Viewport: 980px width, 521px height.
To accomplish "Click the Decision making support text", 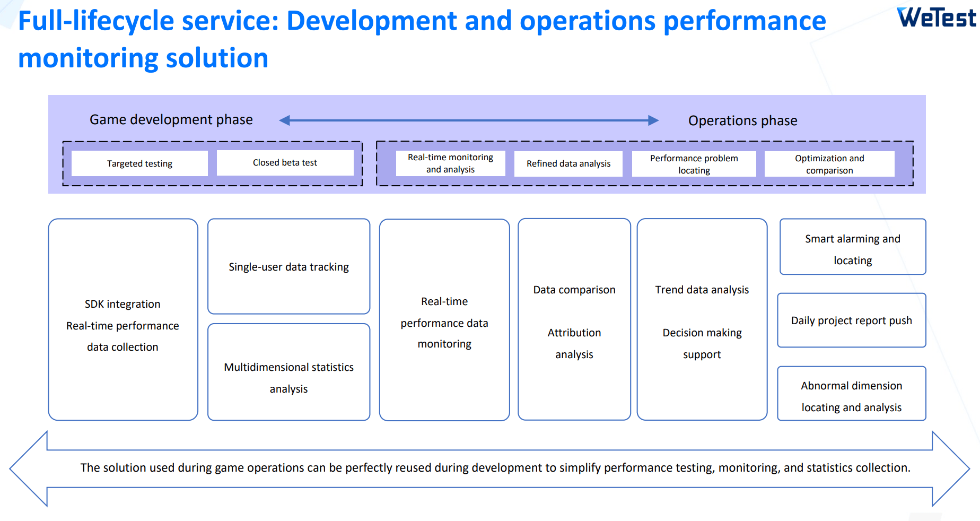I will (702, 343).
